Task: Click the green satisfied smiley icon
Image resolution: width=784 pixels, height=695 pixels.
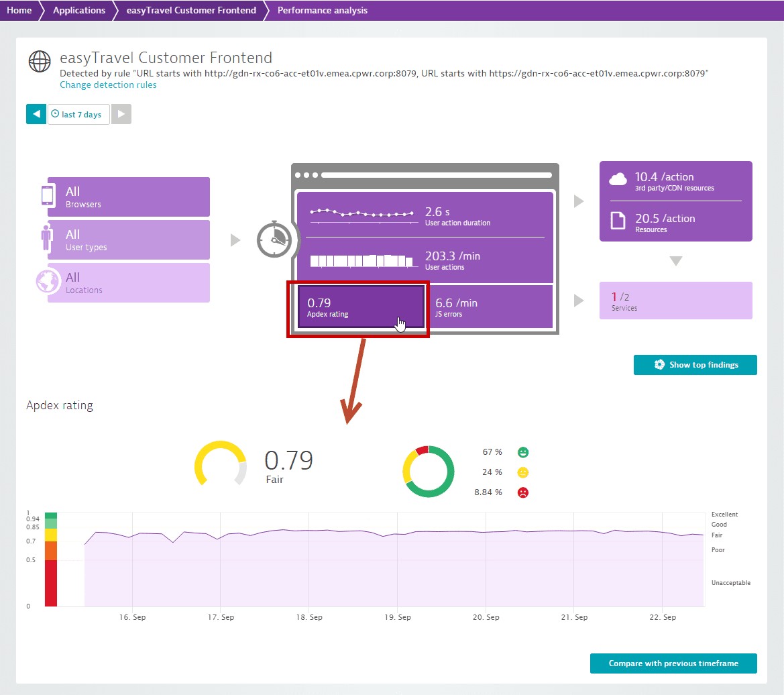Action: tap(523, 453)
